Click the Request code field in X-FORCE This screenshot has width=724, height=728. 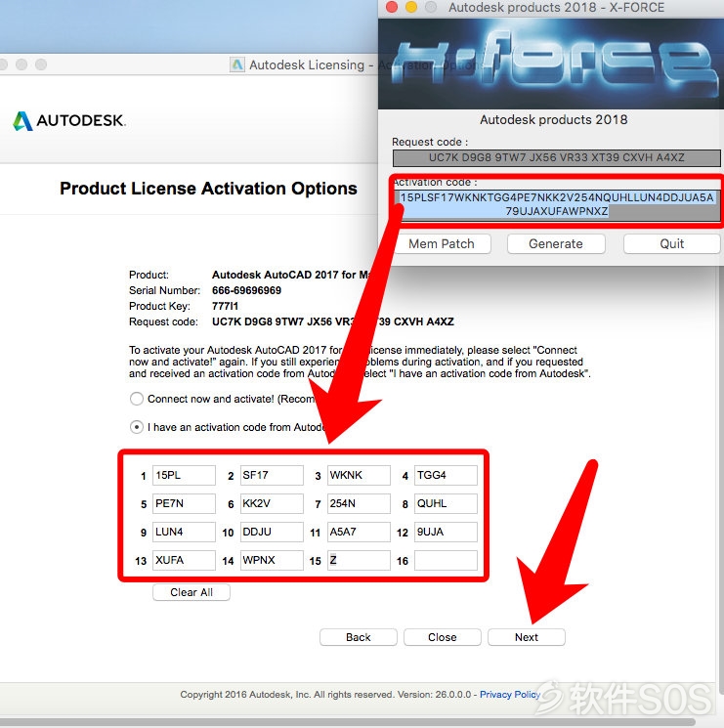557,158
